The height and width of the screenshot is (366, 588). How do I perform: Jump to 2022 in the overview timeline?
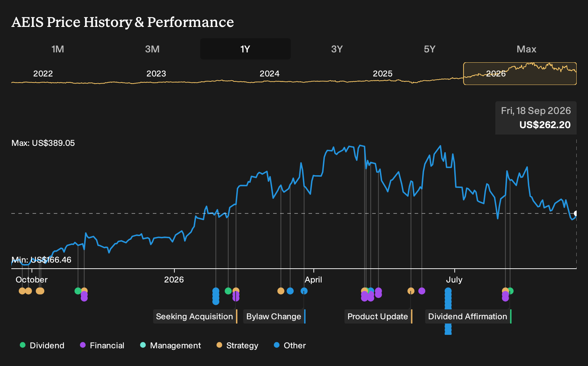[43, 74]
